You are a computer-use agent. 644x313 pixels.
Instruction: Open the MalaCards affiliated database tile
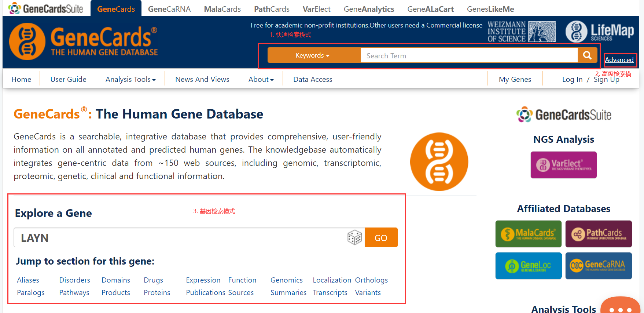pos(528,234)
